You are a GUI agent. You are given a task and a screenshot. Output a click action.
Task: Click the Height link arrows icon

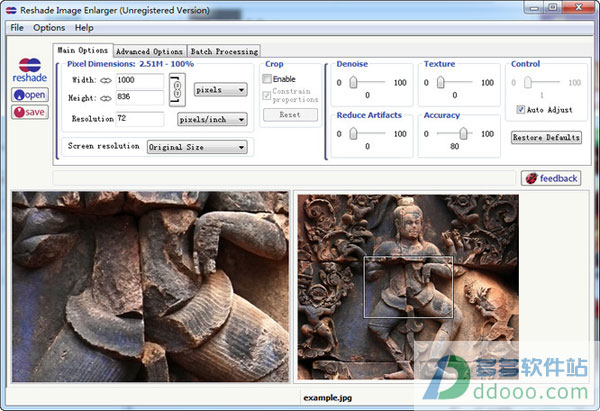tap(106, 99)
